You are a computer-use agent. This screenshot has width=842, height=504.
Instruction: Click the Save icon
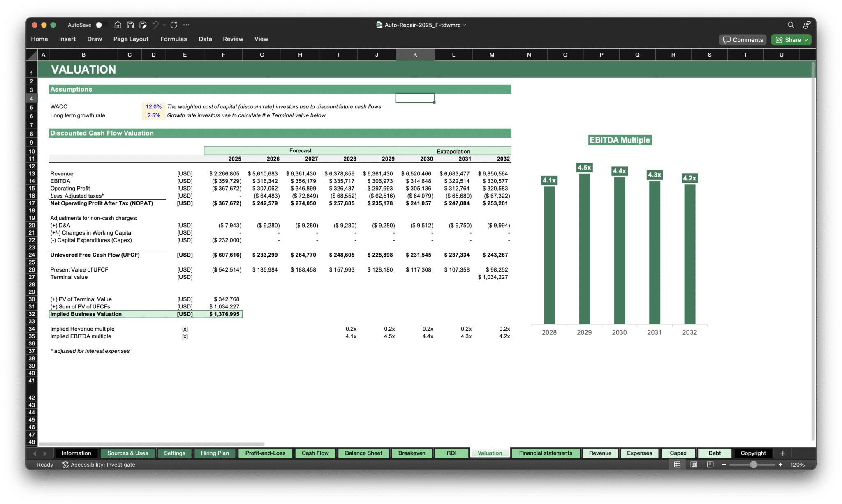tap(130, 25)
